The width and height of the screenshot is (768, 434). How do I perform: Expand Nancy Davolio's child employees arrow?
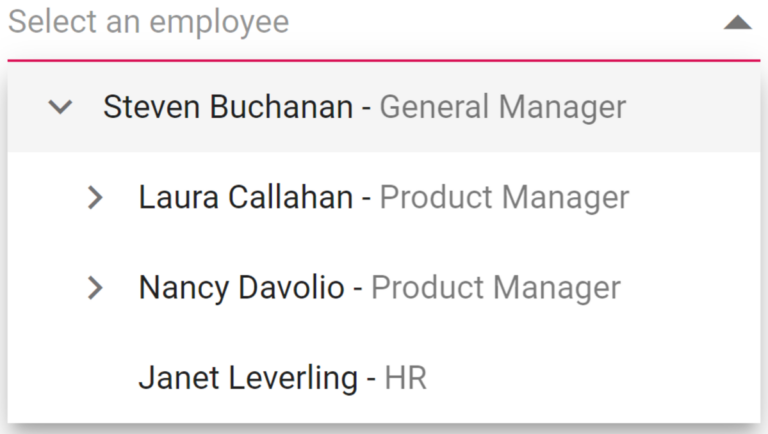(96, 289)
